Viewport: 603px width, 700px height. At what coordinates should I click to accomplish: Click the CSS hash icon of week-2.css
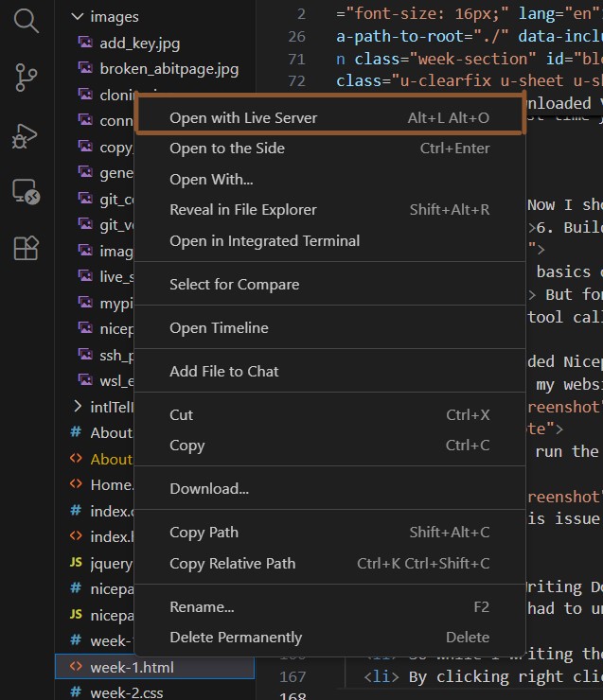point(76,692)
